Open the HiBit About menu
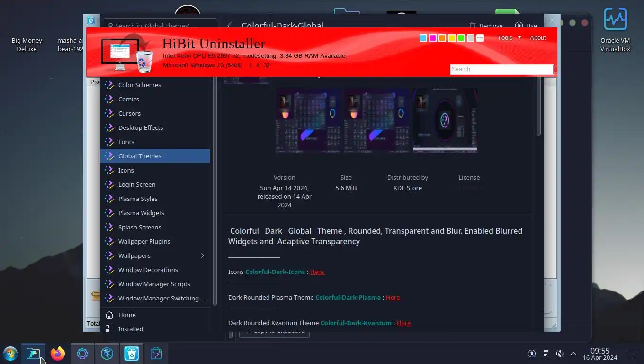The width and height of the screenshot is (644, 364). point(538,37)
